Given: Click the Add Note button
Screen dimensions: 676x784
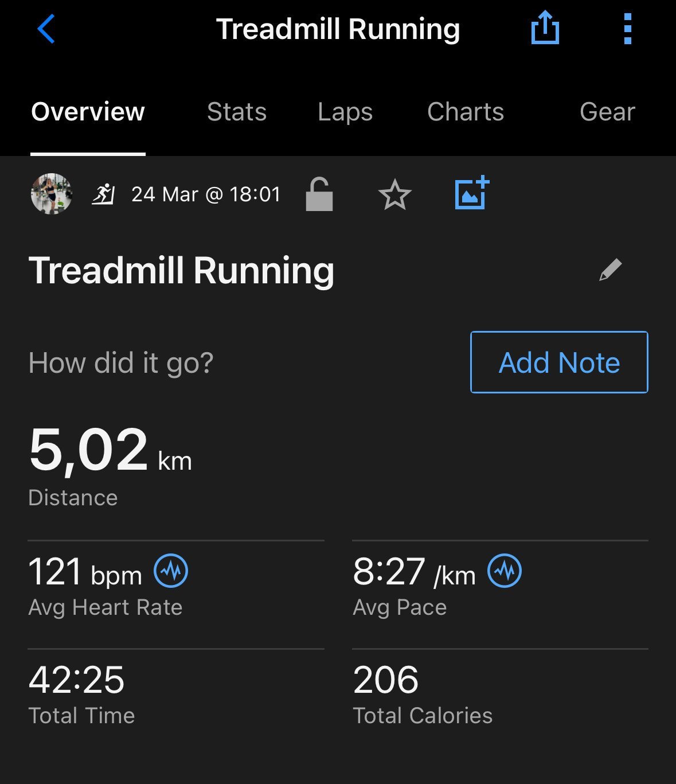Looking at the screenshot, I should click(x=559, y=362).
